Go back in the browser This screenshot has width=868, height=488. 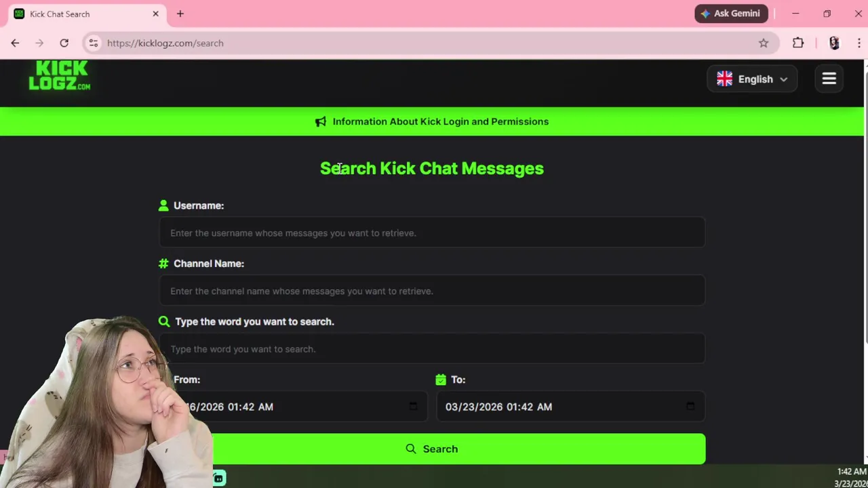(x=15, y=43)
